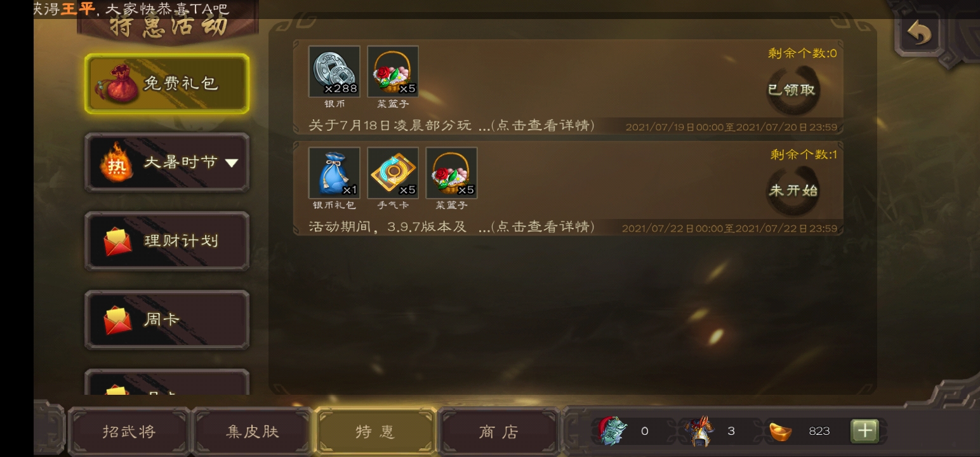Open details link for 3.9.7版本 activity
Image resolution: width=980 pixels, height=457 pixels.
point(543,227)
